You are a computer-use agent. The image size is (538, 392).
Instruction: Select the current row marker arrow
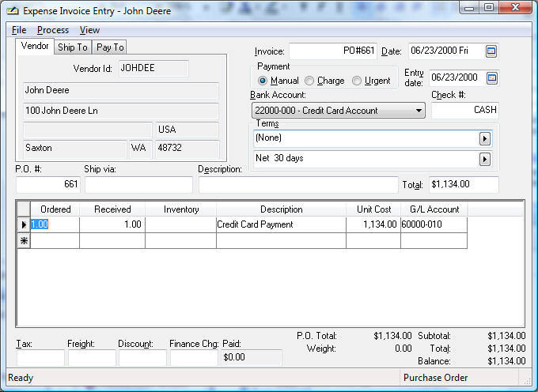click(x=24, y=224)
